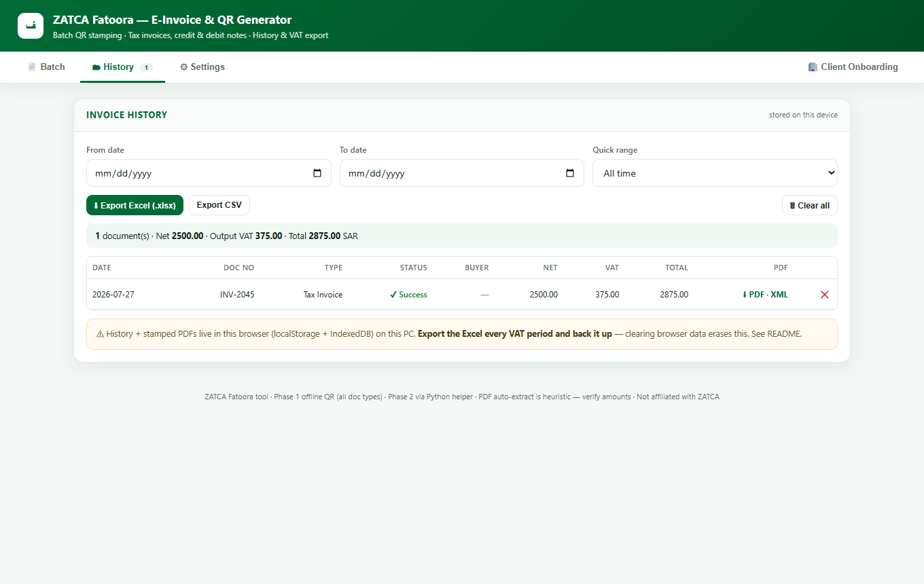Screen dimensions: 924x584
Task: Click the Tax Invoice type cell
Action: click(x=323, y=295)
